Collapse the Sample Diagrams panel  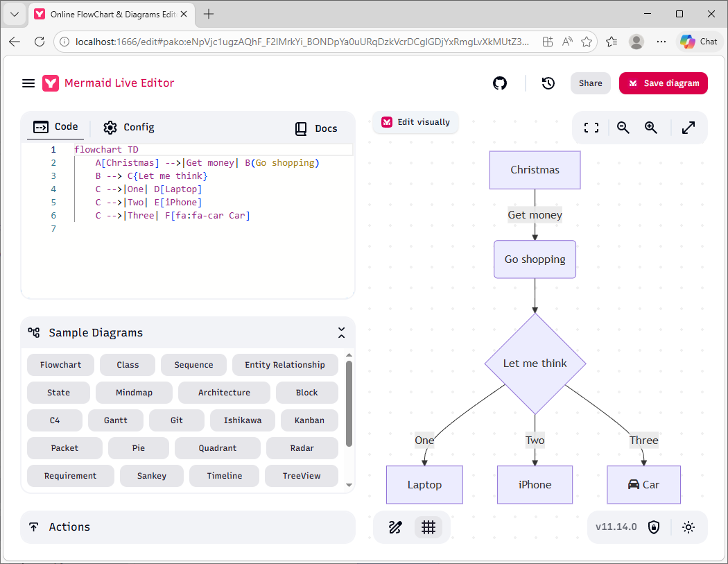[341, 332]
